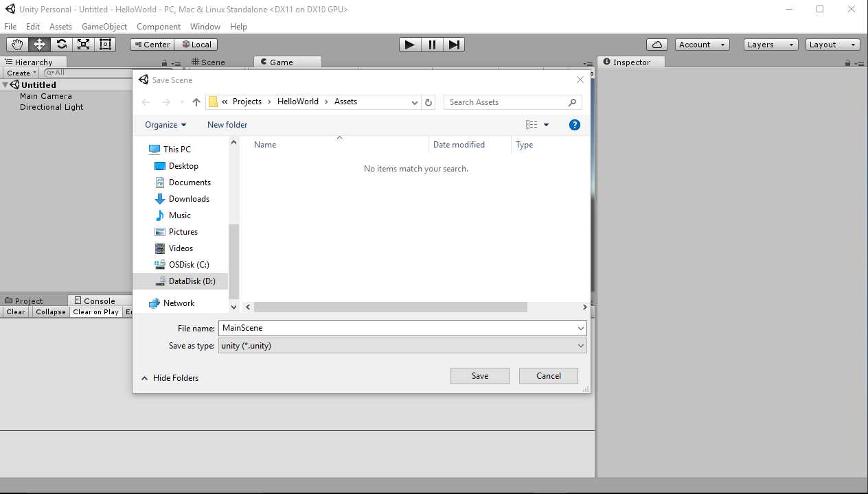Open the GameObject menu
868x494 pixels.
(104, 27)
